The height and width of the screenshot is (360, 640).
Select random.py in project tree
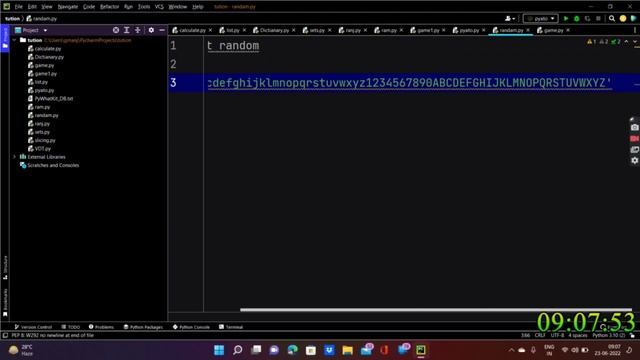click(43, 115)
